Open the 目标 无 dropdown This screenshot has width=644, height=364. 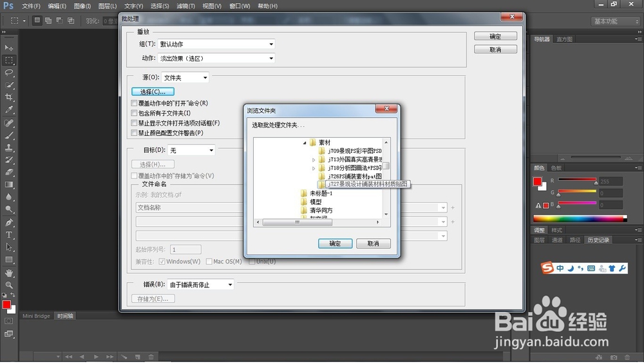191,150
